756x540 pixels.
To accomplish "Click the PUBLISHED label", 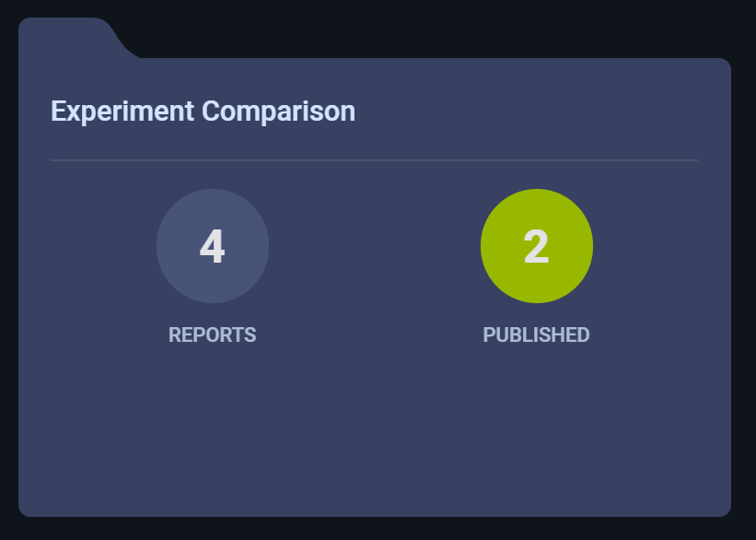I will 537,335.
